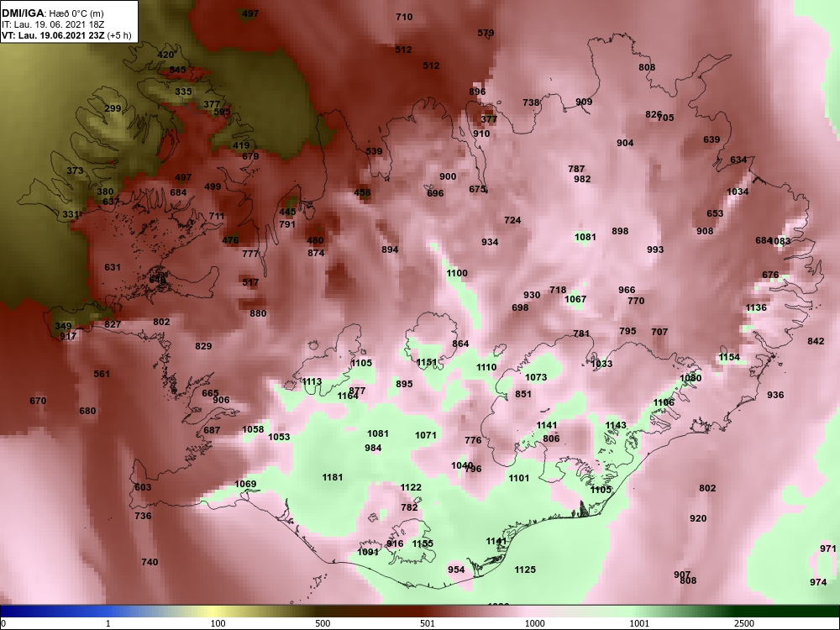Viewport: 840px width, 630px height.
Task: Click the map value 711
Action: [x=217, y=217]
